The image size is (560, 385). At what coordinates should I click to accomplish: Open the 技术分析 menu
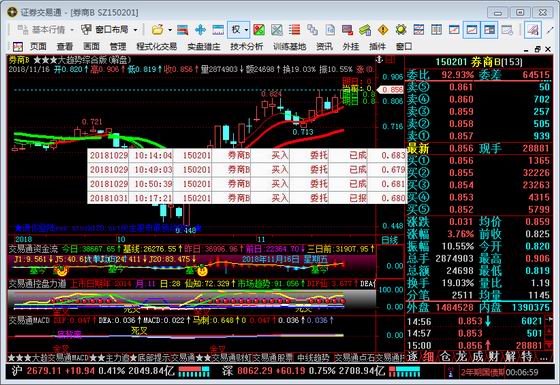246,46
